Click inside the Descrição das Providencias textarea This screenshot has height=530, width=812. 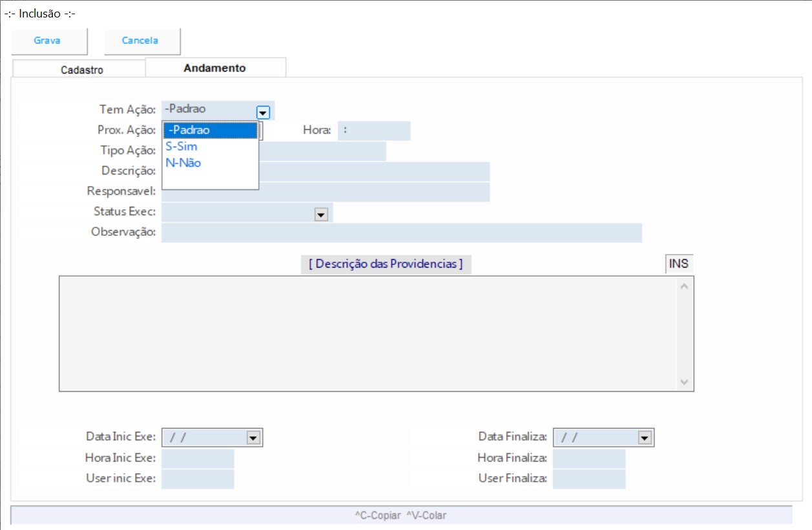click(x=368, y=333)
